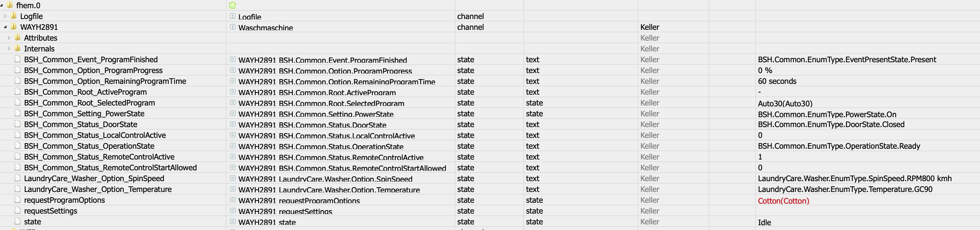Click the file icon for BSH_Common_Status_DoorState
The height and width of the screenshot is (230, 980).
point(18,124)
